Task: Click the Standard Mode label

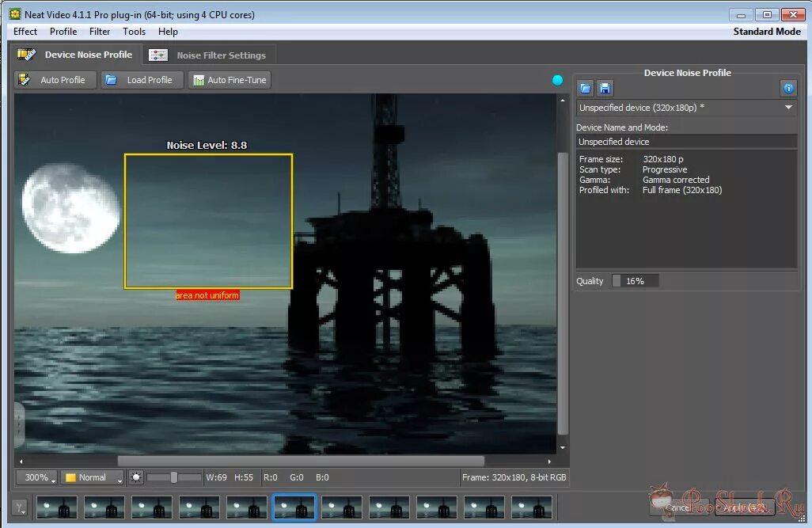Action: coord(767,32)
